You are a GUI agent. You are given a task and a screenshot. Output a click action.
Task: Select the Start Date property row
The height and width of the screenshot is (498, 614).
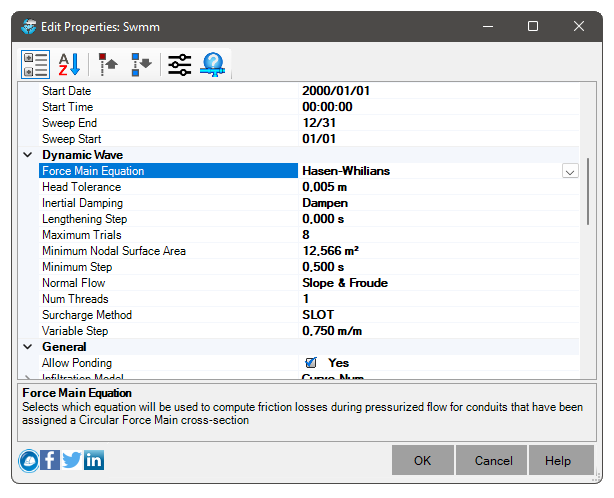pos(309,91)
